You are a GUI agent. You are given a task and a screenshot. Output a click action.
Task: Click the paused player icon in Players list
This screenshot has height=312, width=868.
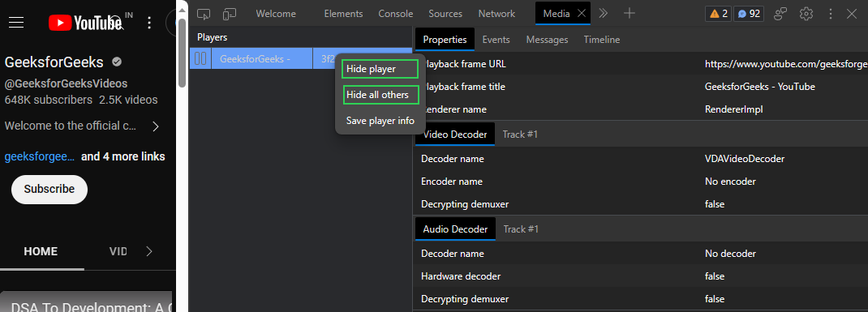click(x=200, y=58)
